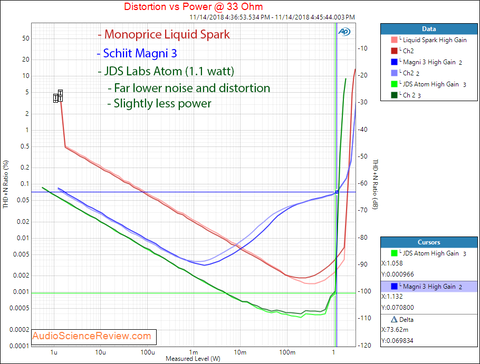Viewport: 480px width, 364px height.
Task: Click the -100 tick on the right dB axis
Action: coord(364,291)
